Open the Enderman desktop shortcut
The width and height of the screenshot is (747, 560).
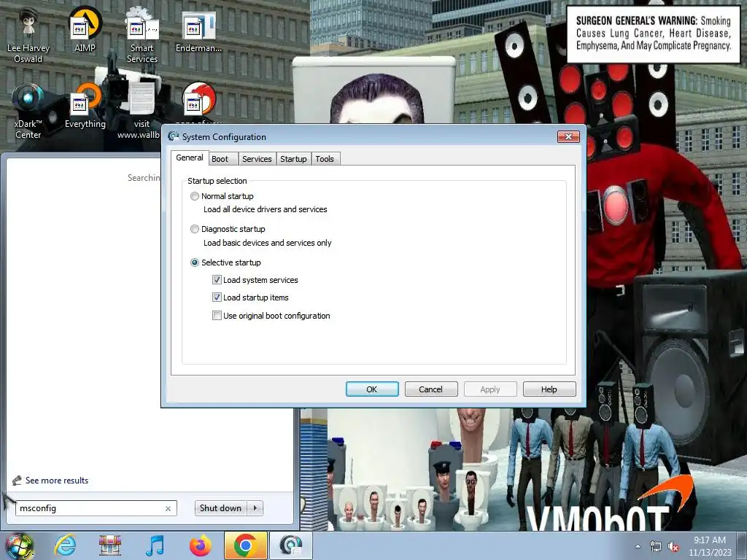[x=198, y=31]
